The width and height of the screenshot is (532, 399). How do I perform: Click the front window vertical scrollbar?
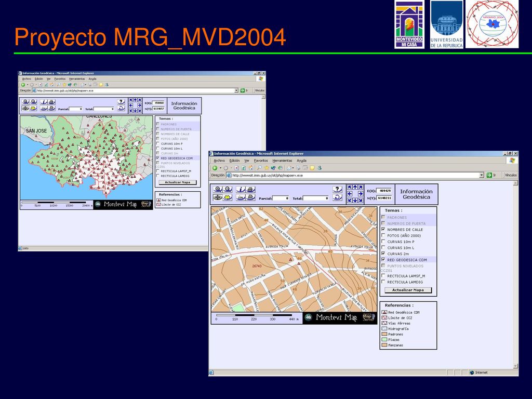point(516,274)
